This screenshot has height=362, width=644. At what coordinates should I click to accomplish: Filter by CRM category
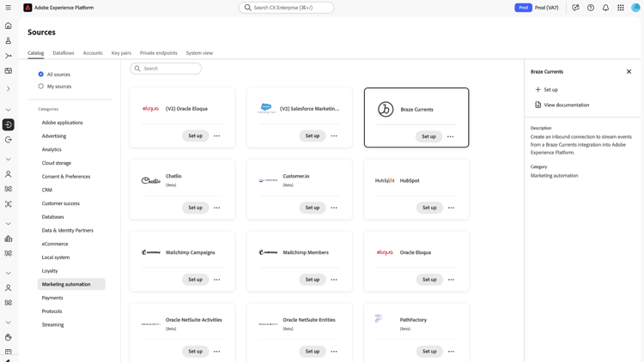pos(47,190)
